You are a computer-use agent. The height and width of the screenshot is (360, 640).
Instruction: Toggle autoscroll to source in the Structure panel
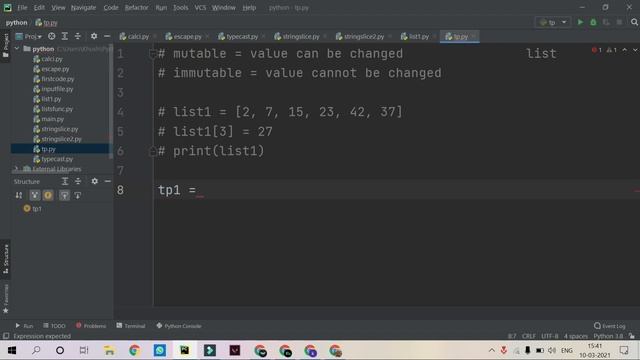click(64, 196)
